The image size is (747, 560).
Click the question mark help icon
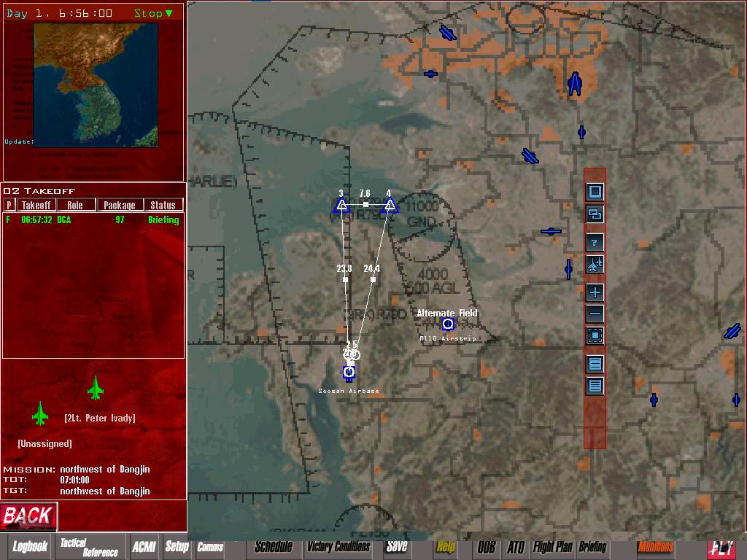[595, 243]
